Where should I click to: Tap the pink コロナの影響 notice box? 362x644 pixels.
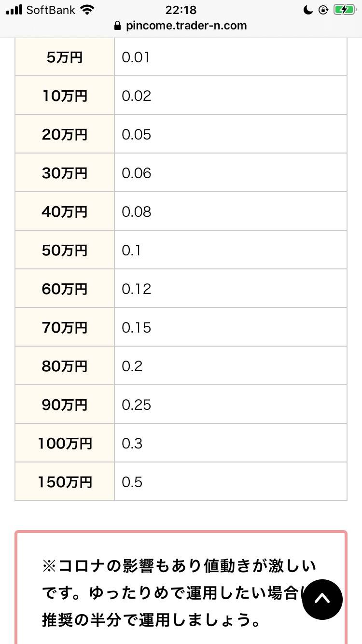[x=181, y=588]
